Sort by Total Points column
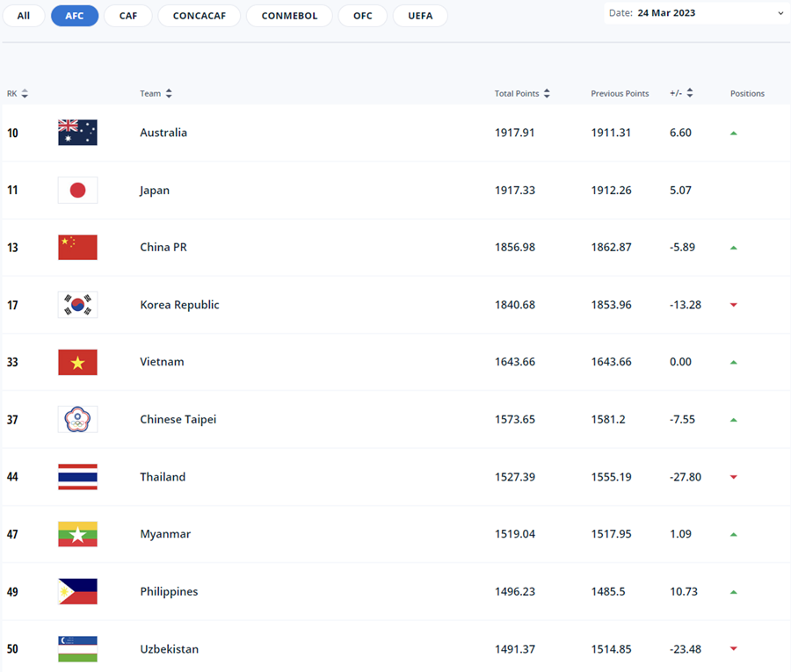This screenshot has width=791, height=672. tap(547, 93)
